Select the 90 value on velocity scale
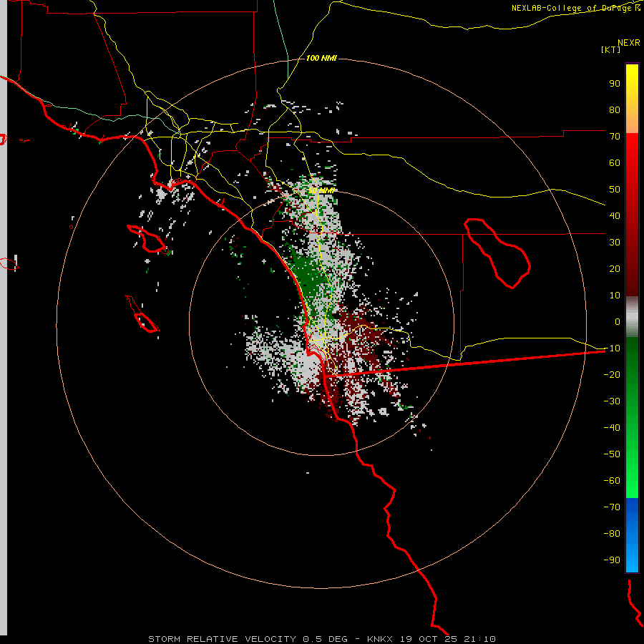The height and width of the screenshot is (644, 644). (615, 84)
